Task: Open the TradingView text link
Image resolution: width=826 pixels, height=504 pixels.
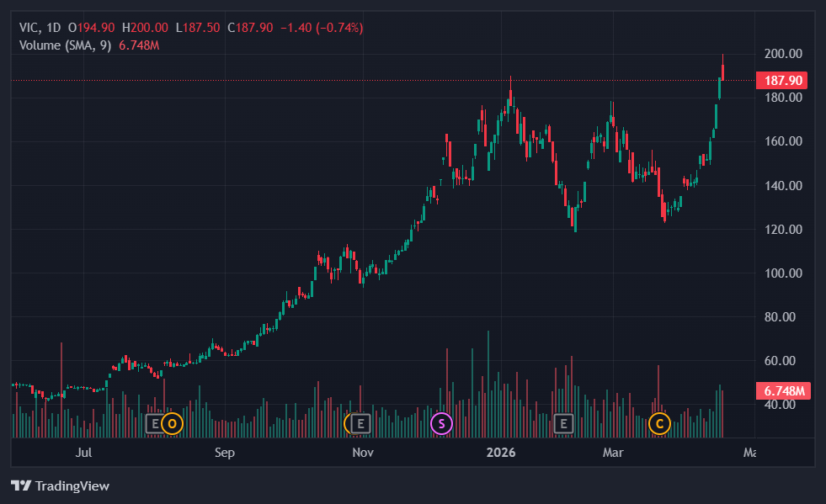Action: [x=71, y=485]
